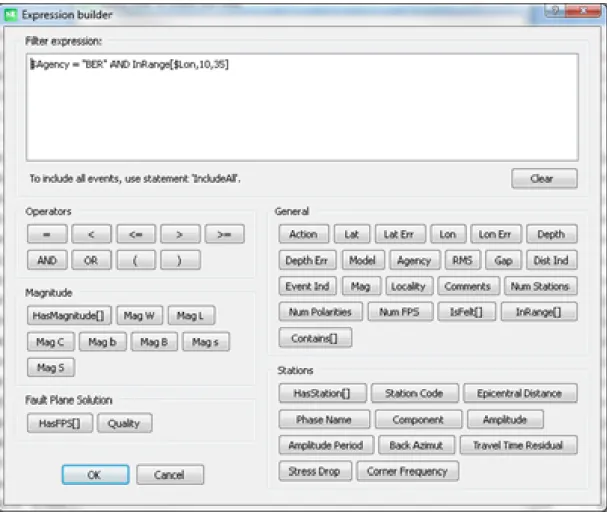
Task: Click the equals operator button
Action: [x=47, y=234]
